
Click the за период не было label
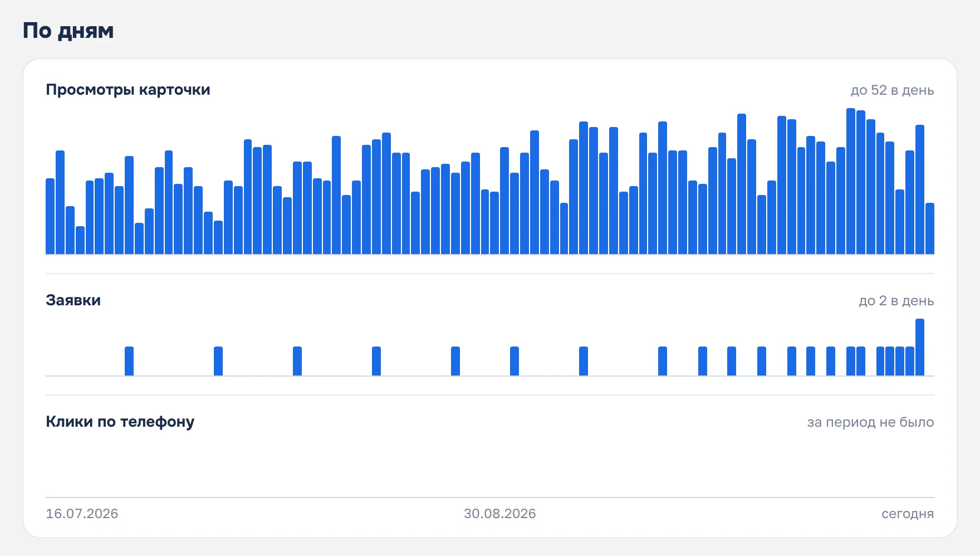tap(870, 422)
